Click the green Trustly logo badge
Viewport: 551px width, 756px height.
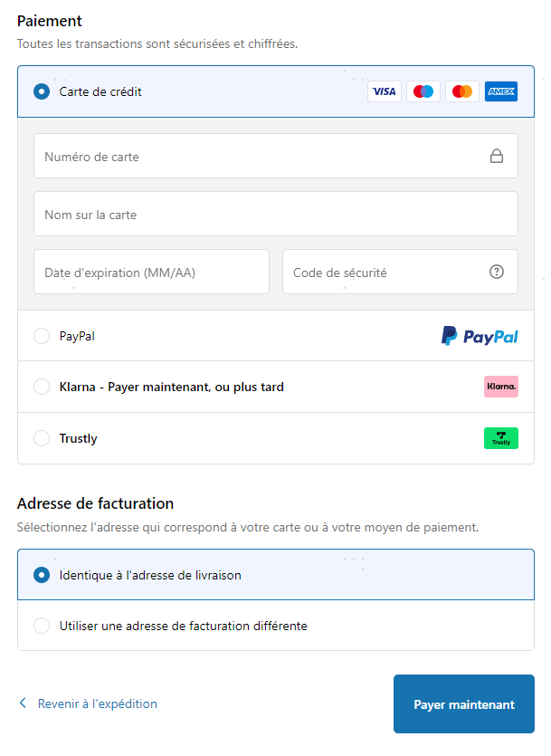[501, 438]
